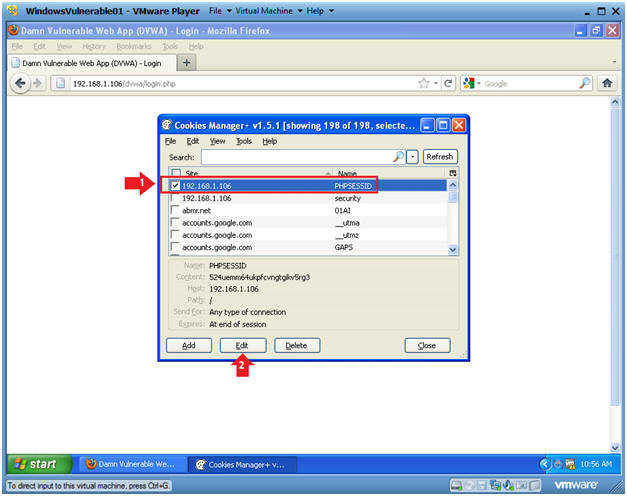Sort cookies by Site column header

256,173
